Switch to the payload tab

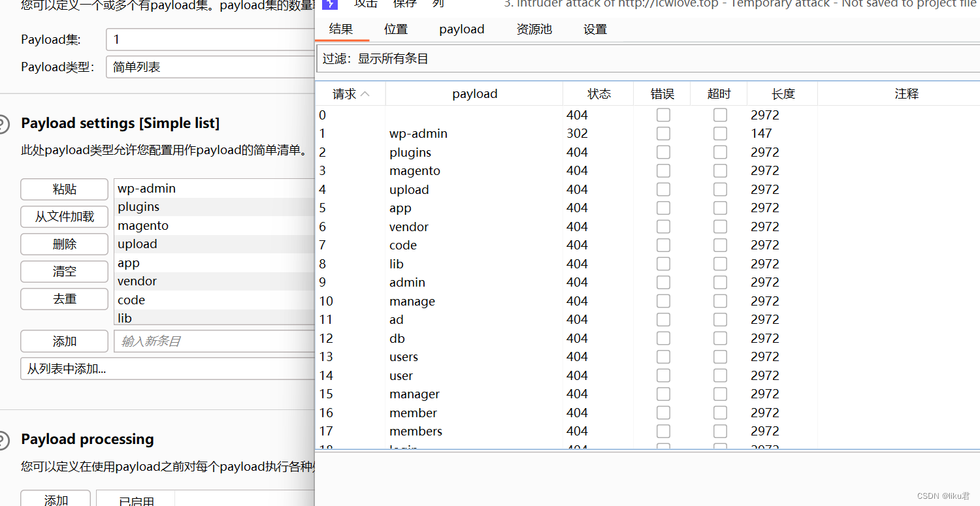pyautogui.click(x=462, y=29)
